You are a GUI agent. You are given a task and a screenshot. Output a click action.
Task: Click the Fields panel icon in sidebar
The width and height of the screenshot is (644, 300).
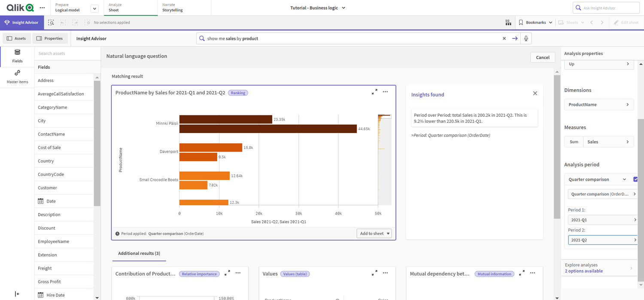pos(17,56)
